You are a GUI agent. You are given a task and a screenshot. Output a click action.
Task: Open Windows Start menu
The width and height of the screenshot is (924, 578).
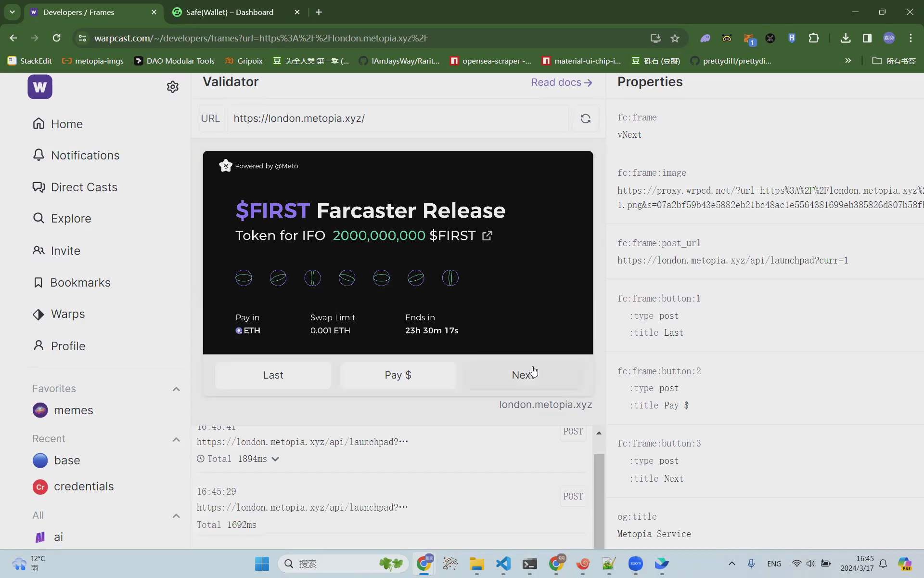pos(262,564)
